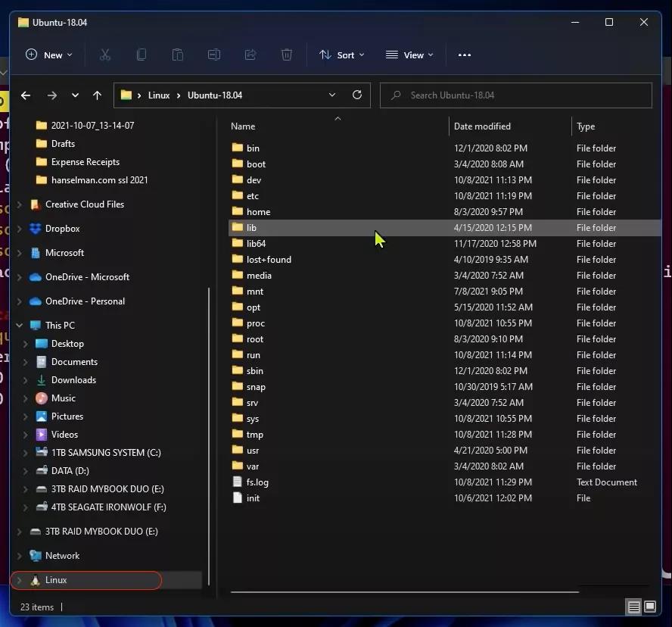Select the home folder
The height and width of the screenshot is (627, 672).
[x=444, y=212]
